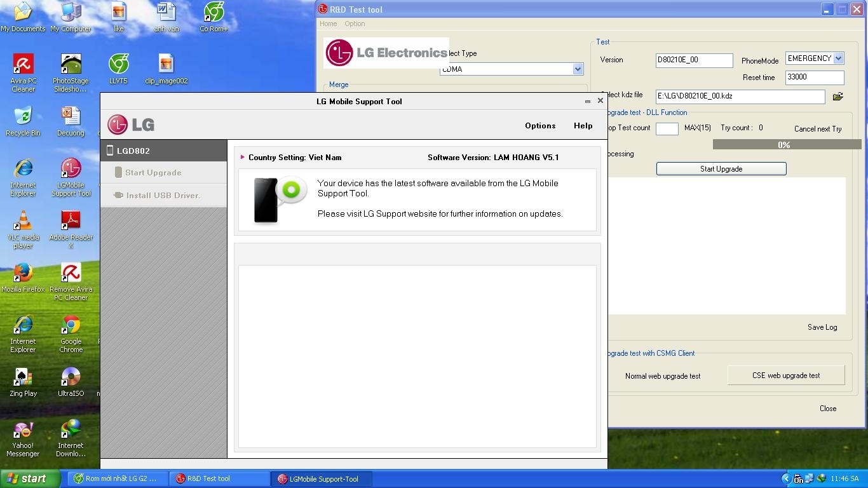The image size is (868, 488).
Task: Open Mozilla Firefox desktop shortcut
Action: pos(23,274)
